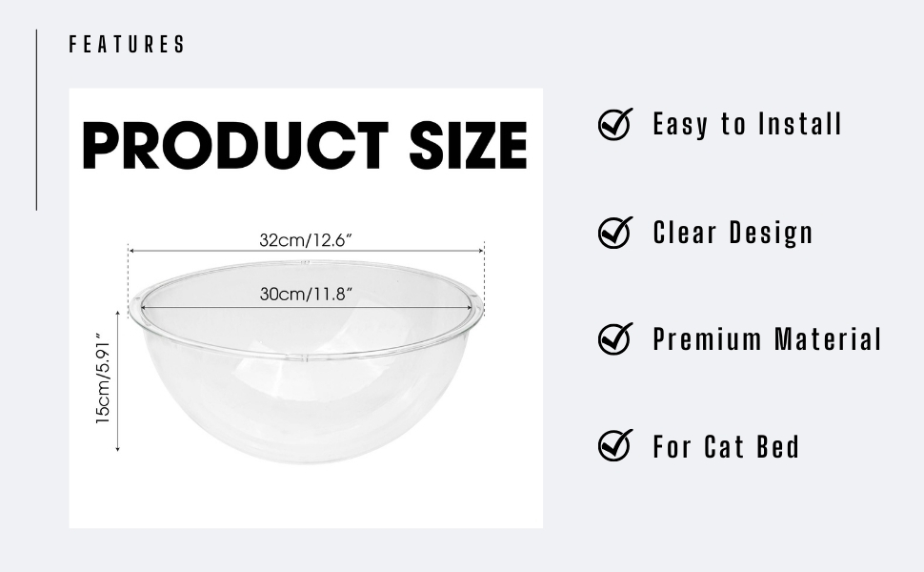924x572 pixels.
Task: Click the checkmark beside Easy to Install
Action: tap(615, 124)
